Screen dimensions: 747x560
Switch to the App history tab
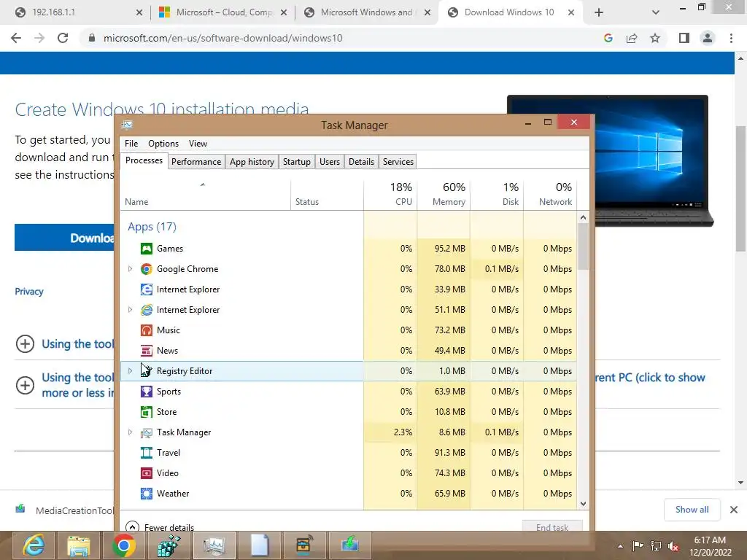(x=252, y=162)
